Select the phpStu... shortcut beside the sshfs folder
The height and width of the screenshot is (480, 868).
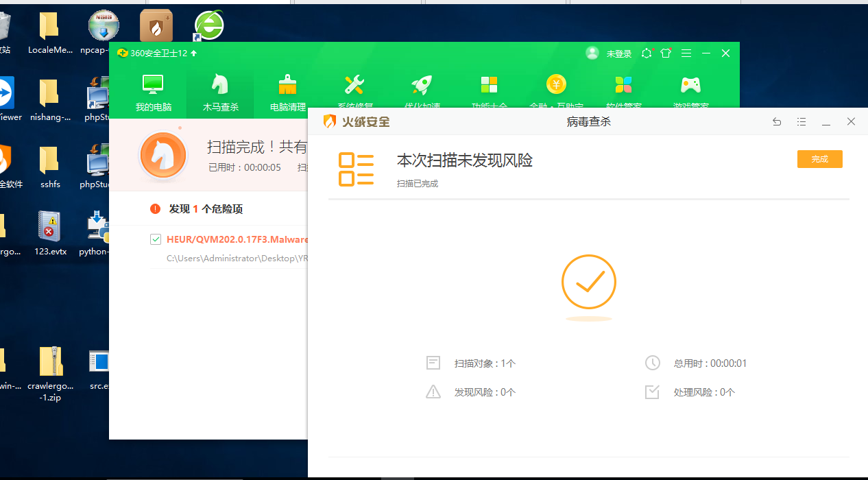click(x=95, y=167)
